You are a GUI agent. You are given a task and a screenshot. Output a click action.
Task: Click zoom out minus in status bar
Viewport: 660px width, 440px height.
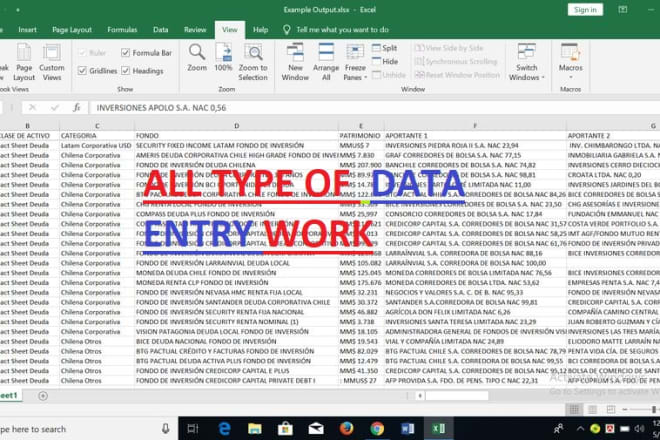pyautogui.click(x=625, y=409)
